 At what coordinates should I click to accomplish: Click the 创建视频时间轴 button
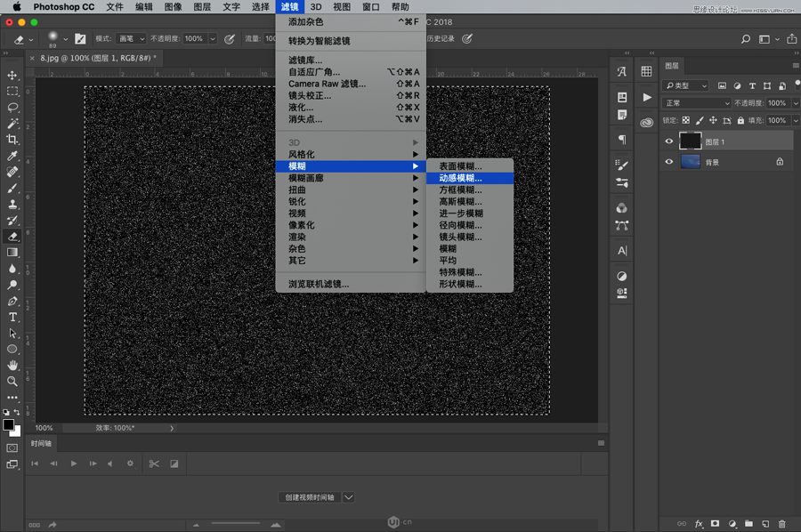tap(309, 497)
